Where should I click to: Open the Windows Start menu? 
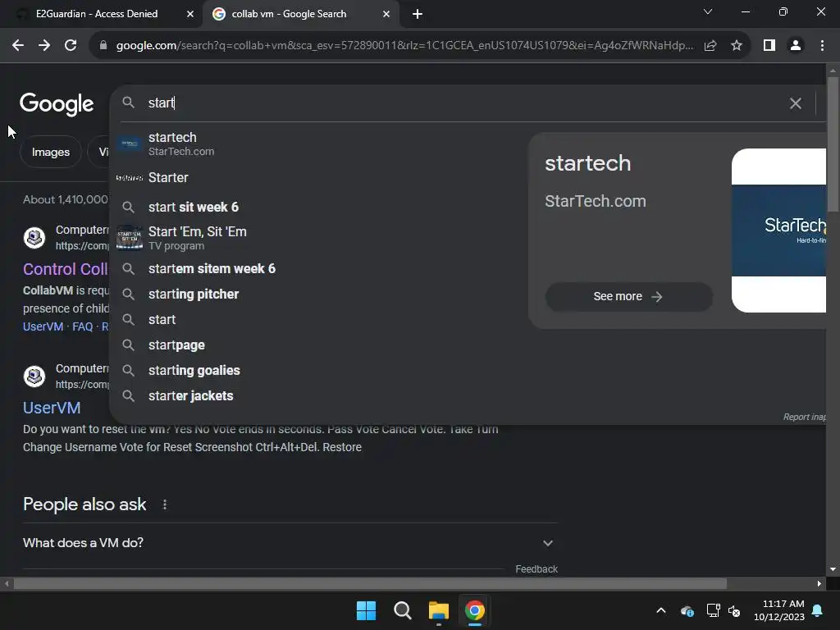click(367, 610)
